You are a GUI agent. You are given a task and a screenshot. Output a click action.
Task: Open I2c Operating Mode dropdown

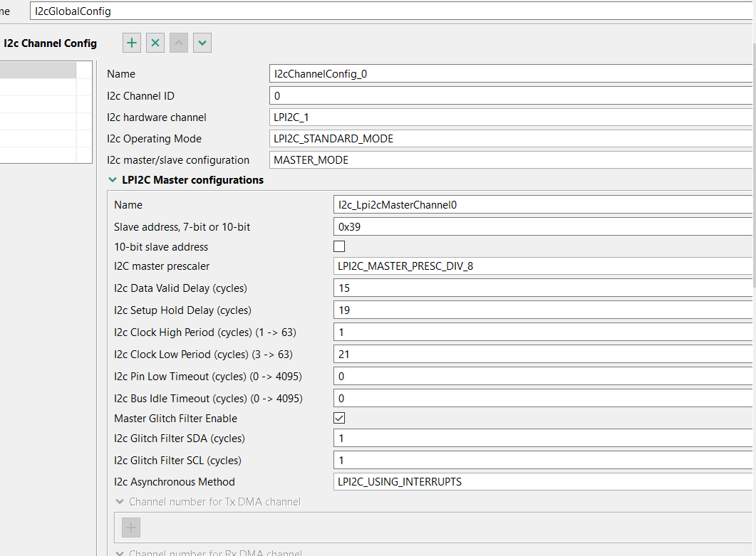pyautogui.click(x=512, y=139)
